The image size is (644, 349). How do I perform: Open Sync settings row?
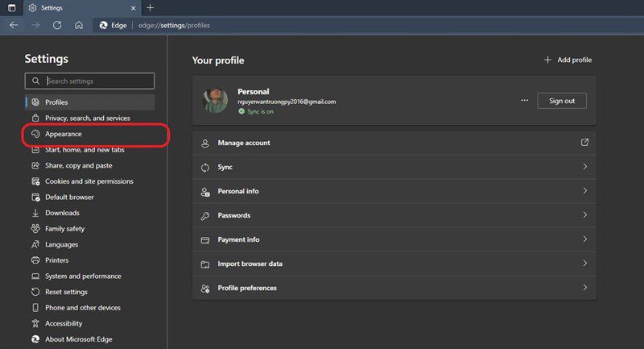(x=394, y=167)
